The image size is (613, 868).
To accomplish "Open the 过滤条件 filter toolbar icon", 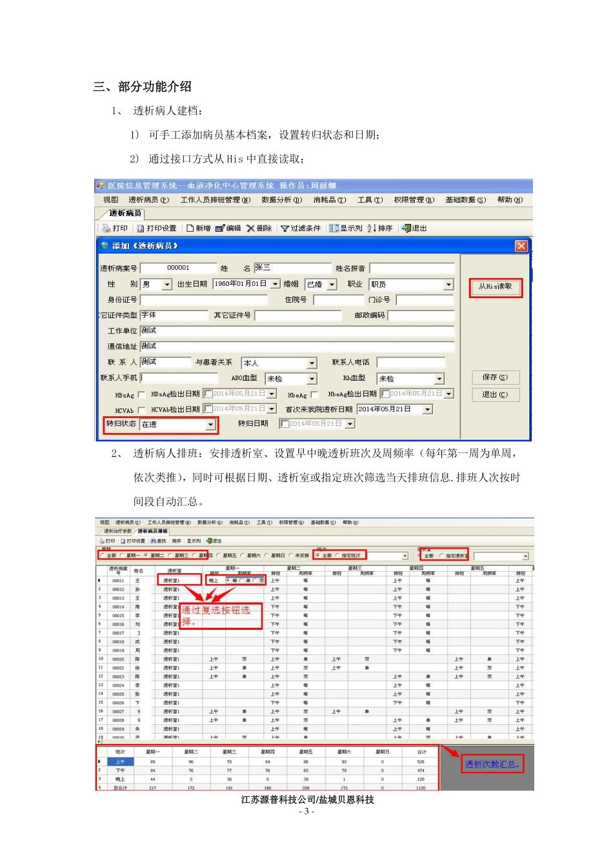I will [301, 228].
